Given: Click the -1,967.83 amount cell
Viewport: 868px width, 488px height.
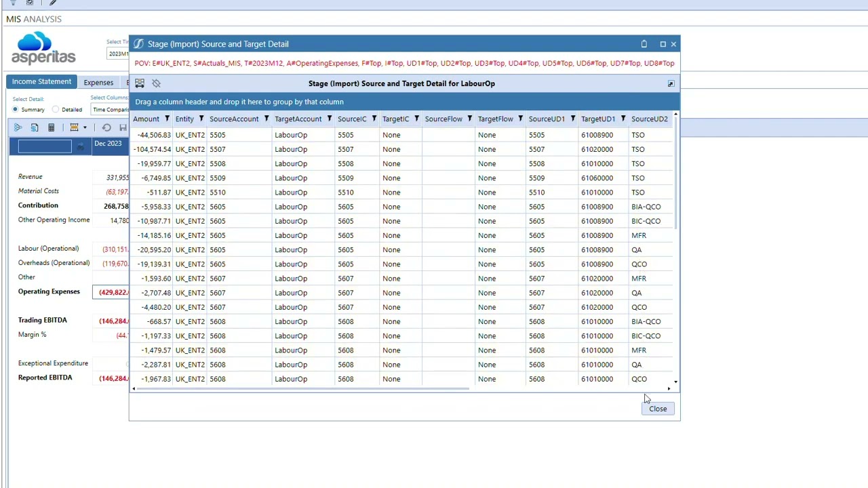Looking at the screenshot, I should (152, 379).
